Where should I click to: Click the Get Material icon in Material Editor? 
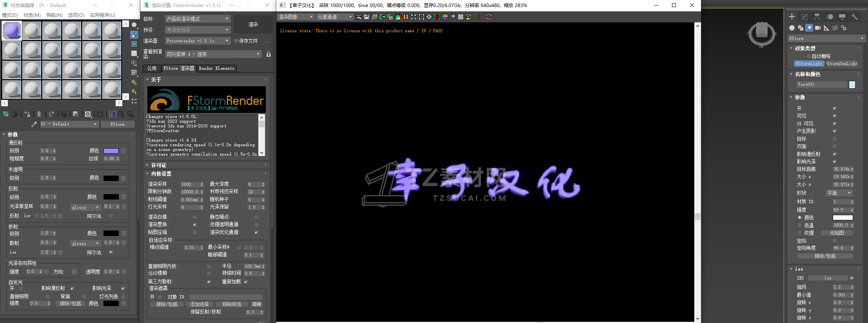(6, 114)
